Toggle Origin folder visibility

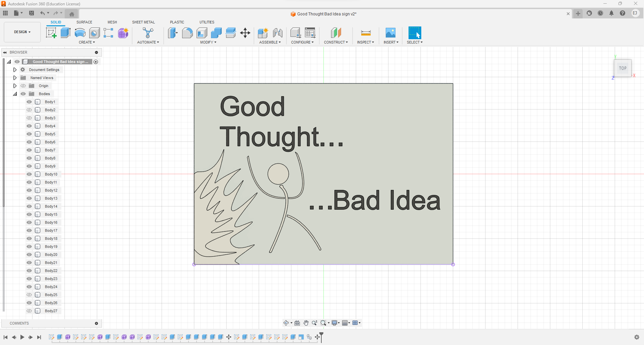coord(23,86)
